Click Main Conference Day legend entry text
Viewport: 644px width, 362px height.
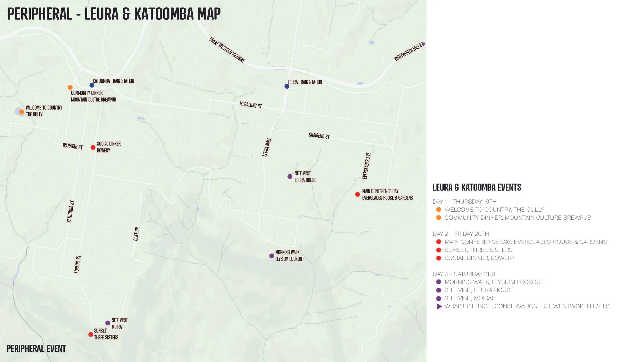526,242
